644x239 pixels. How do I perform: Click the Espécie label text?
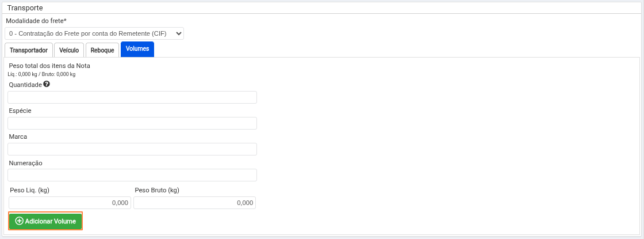point(20,111)
